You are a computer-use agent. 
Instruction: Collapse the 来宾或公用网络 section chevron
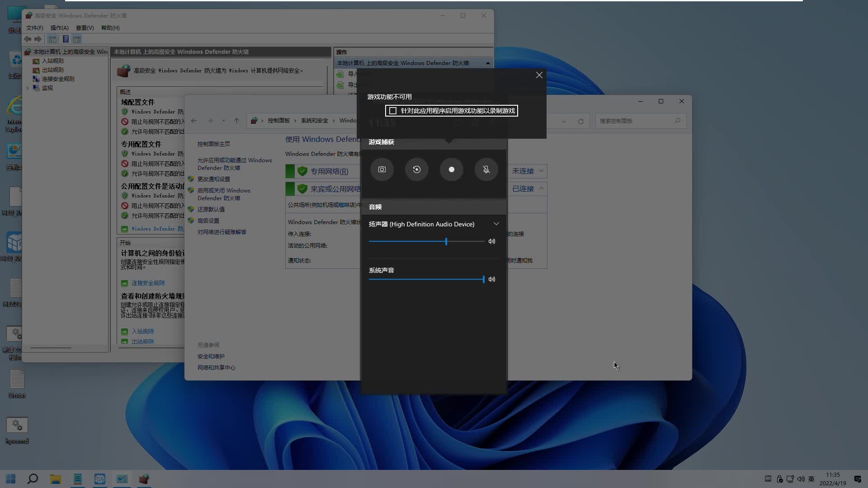(541, 188)
